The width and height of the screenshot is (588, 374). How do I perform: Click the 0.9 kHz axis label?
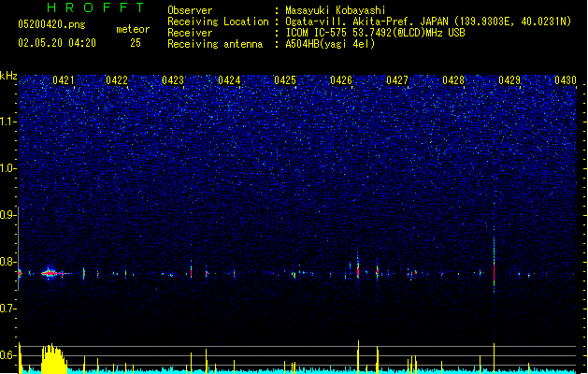pyautogui.click(x=7, y=215)
